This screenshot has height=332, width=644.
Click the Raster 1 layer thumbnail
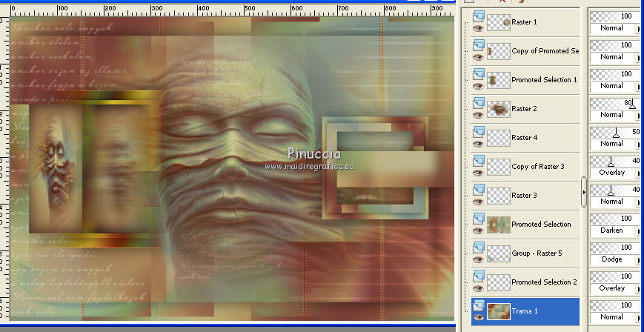(x=499, y=22)
